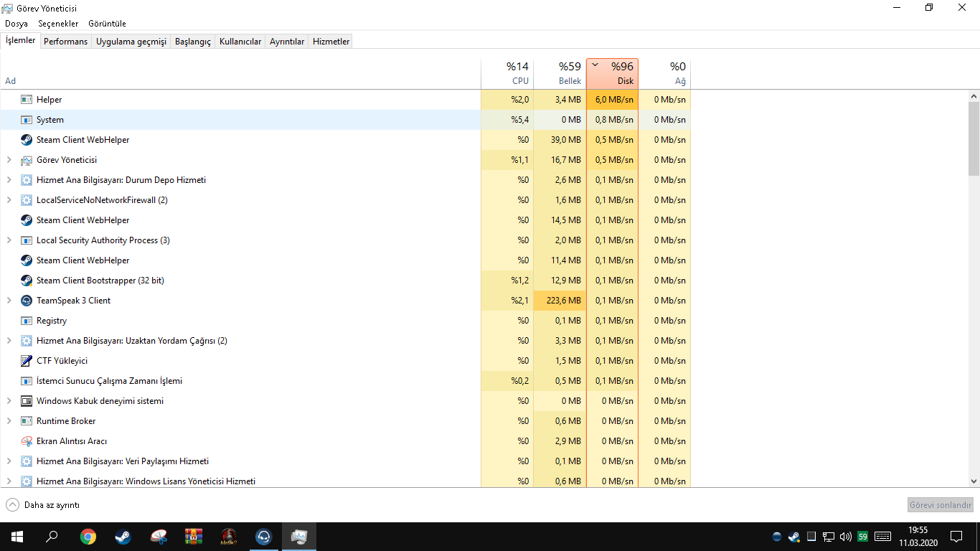Collapse details with Daha az ayrıntı
This screenshot has height=551, width=980.
tap(43, 505)
